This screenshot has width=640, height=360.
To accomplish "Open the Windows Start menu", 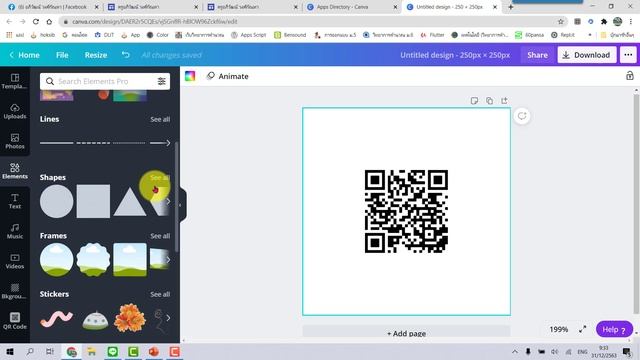I will pyautogui.click(x=9, y=351).
